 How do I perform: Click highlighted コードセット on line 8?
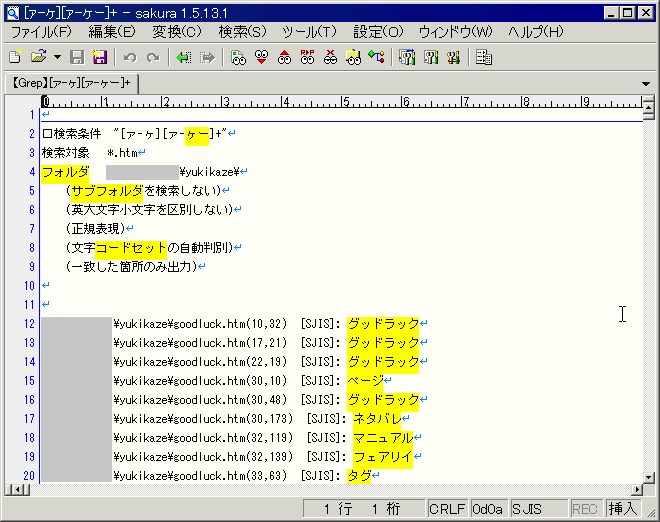131,248
